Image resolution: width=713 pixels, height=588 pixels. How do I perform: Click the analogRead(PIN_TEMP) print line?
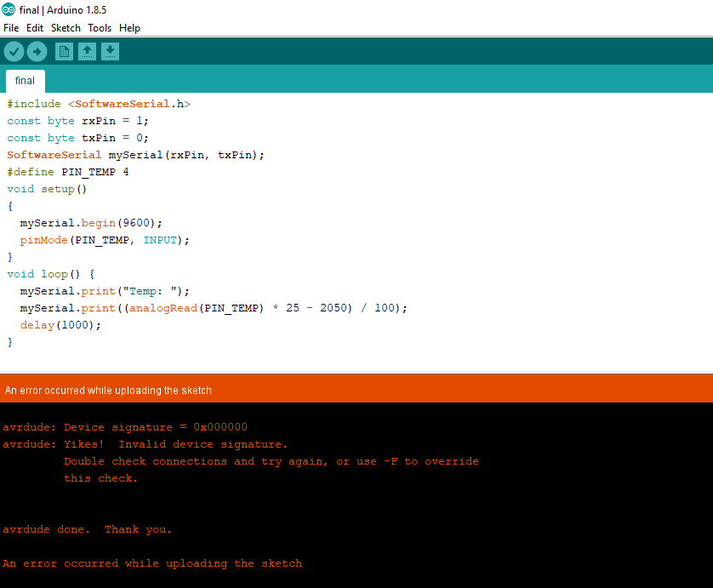coord(214,308)
